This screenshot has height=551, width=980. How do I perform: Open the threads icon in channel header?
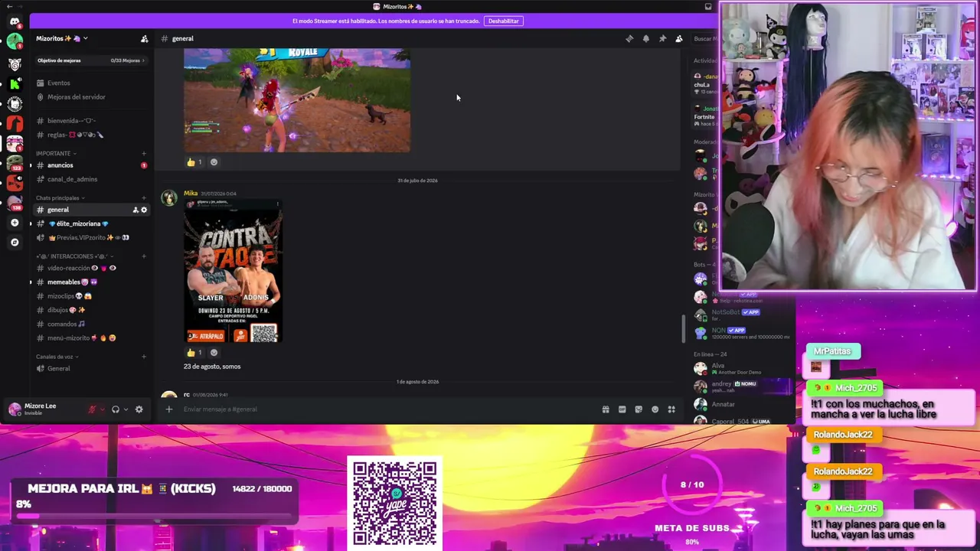pyautogui.click(x=629, y=38)
